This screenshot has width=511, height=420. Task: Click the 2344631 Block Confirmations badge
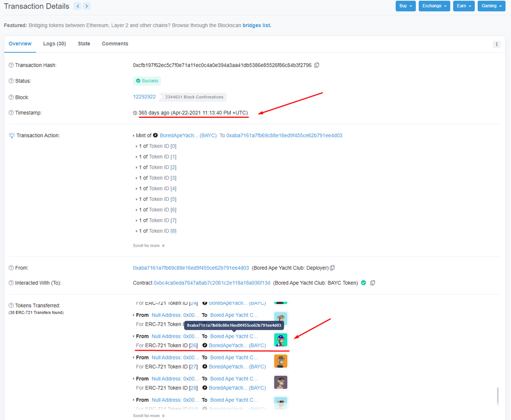point(192,97)
